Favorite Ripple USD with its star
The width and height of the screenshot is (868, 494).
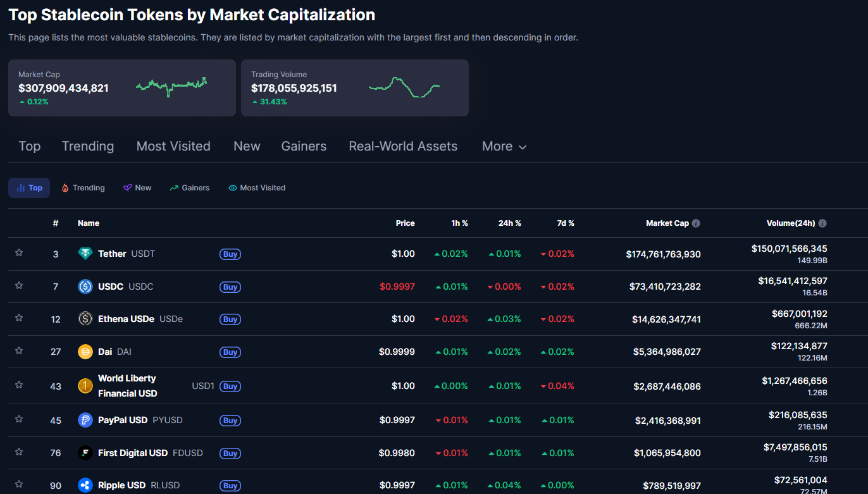(19, 484)
